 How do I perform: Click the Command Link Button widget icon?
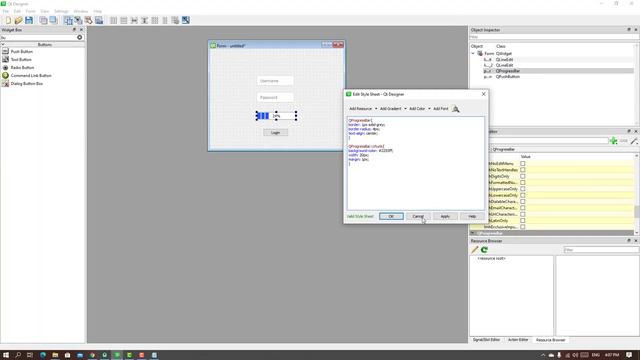[x=5, y=75]
